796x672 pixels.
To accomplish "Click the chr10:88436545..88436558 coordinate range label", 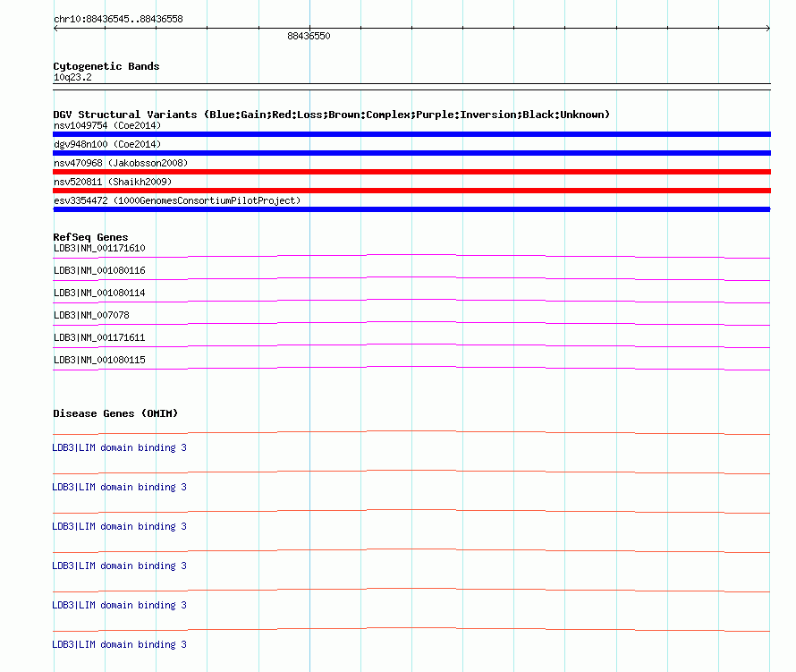I will [x=118, y=19].
